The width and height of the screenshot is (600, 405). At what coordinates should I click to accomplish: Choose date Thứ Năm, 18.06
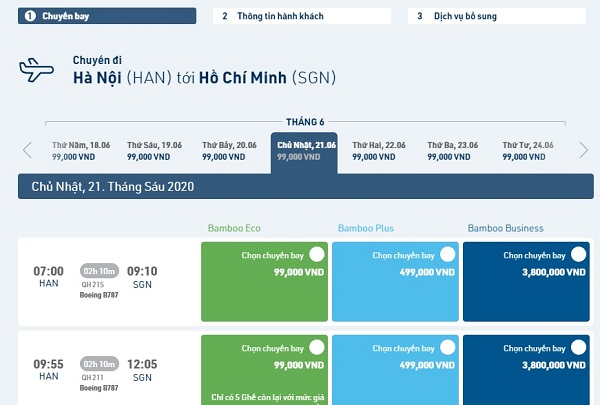81,151
